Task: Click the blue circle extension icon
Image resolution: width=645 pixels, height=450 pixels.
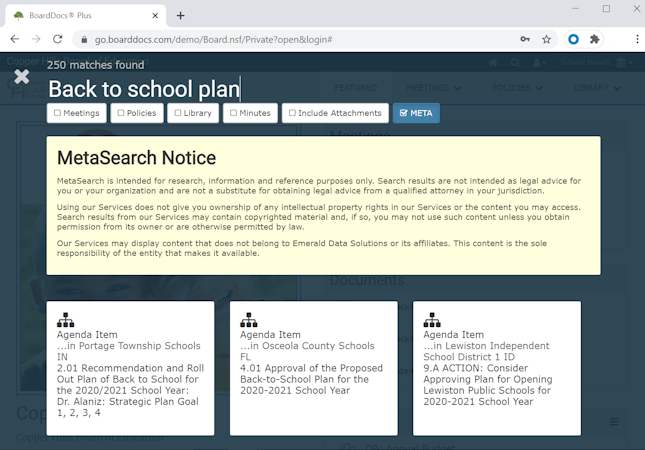Action: [x=573, y=39]
